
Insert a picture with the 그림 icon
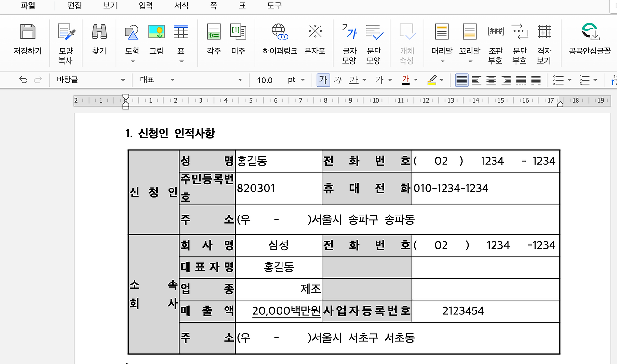point(157,32)
